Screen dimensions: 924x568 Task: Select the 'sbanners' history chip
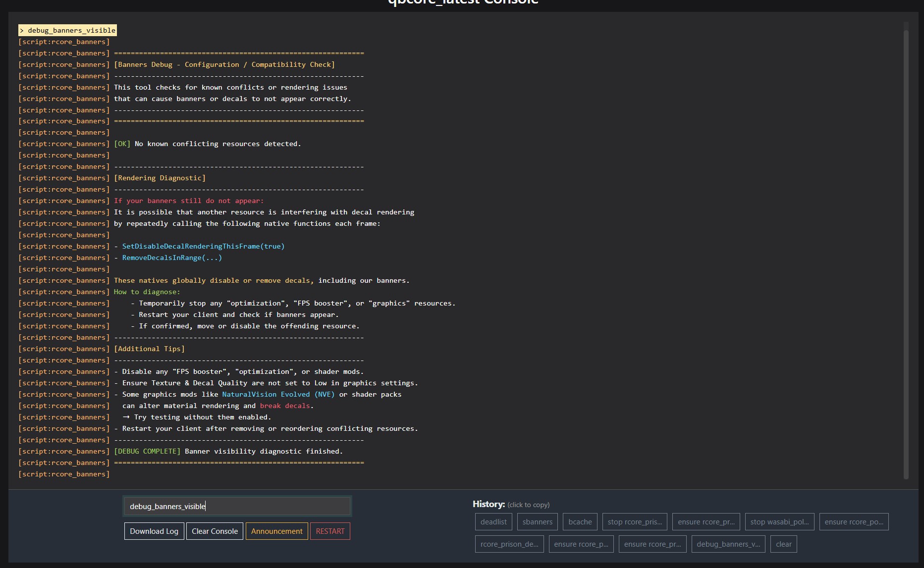click(537, 521)
